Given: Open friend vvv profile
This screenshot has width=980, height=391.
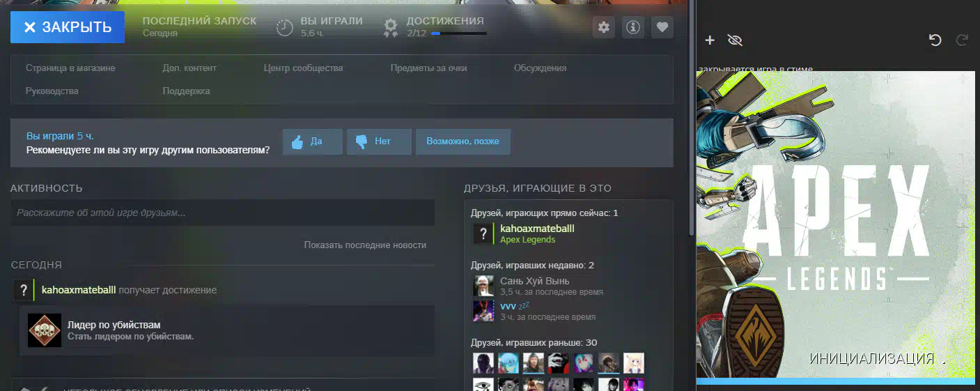Looking at the screenshot, I should pos(508,306).
